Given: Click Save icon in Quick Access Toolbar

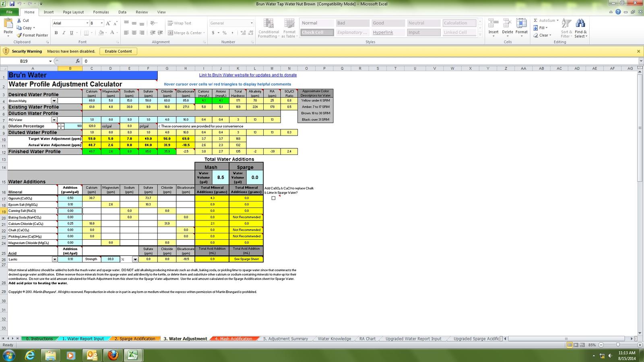Looking at the screenshot, I should click(12, 4).
